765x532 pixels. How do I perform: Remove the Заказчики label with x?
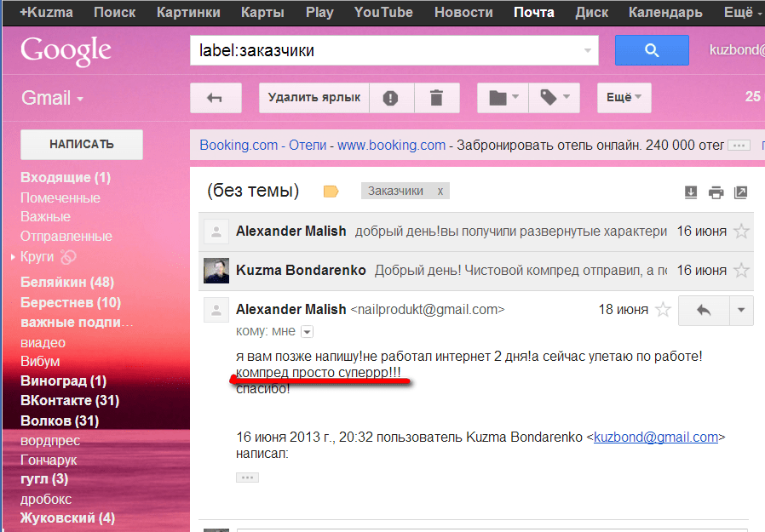(x=440, y=192)
